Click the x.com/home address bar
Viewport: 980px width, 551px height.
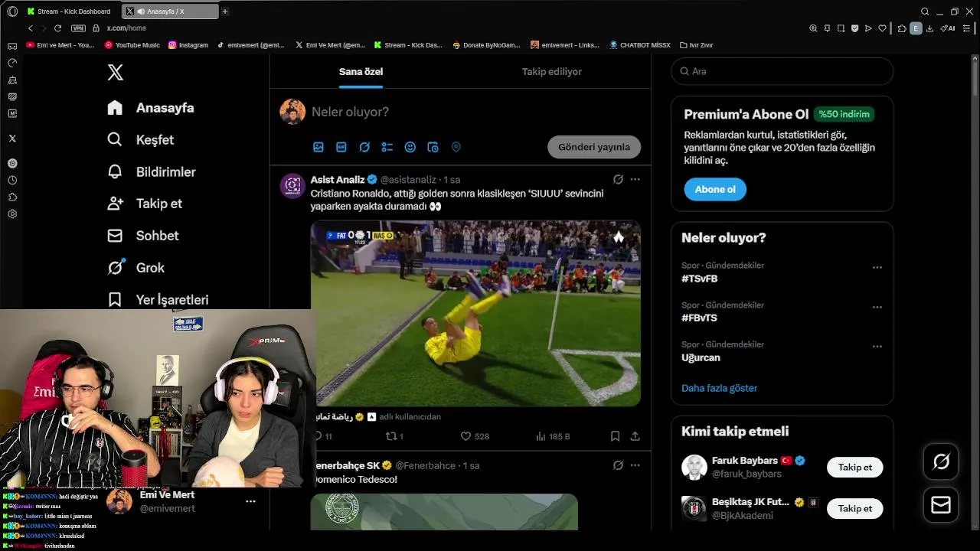point(126,28)
